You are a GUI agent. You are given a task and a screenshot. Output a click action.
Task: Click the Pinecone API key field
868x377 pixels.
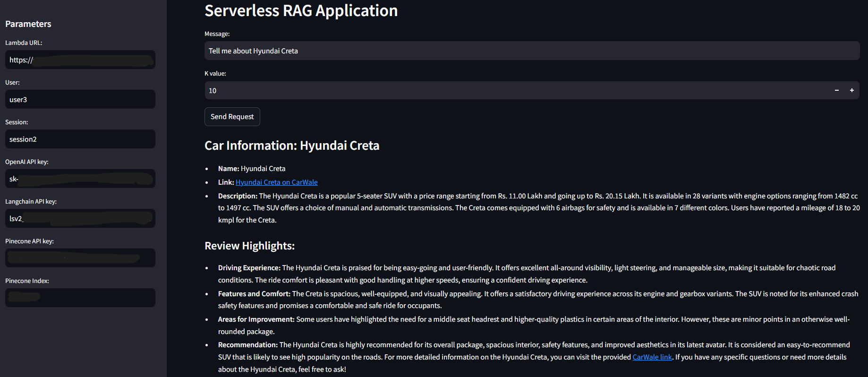point(80,258)
